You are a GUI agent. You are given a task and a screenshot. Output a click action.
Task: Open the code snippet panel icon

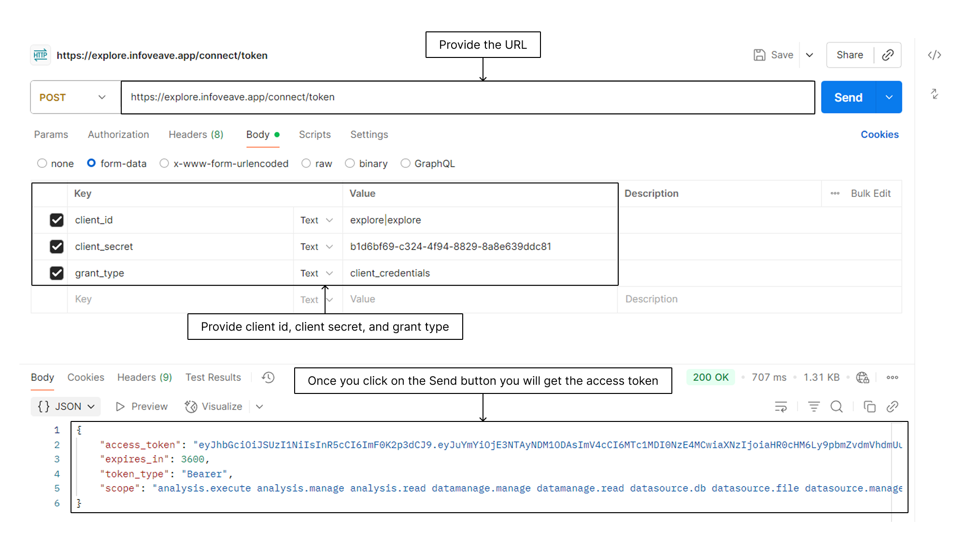tap(934, 55)
